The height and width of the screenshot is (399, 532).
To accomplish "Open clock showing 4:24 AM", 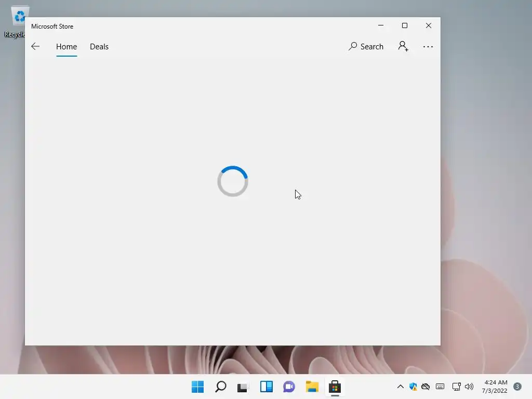I will click(x=495, y=387).
